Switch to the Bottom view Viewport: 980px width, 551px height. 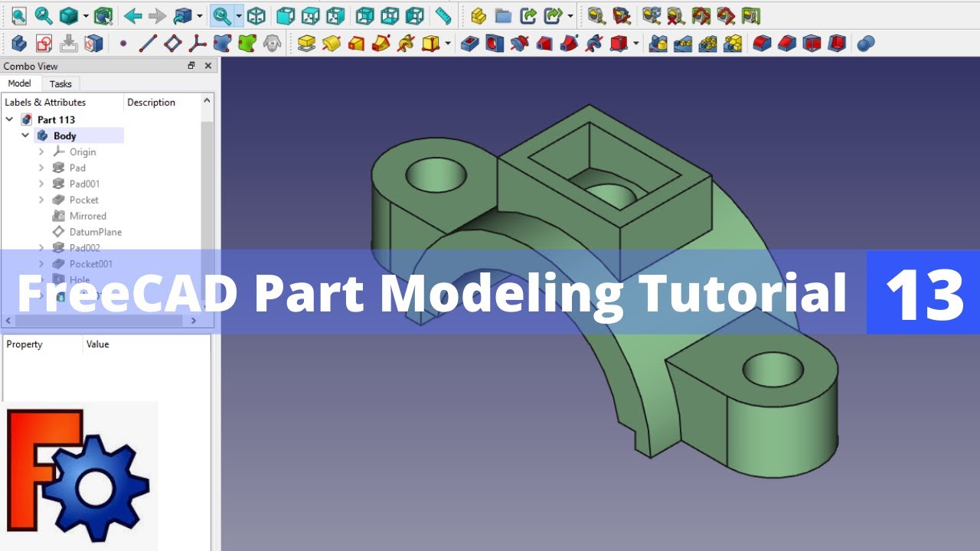click(390, 15)
